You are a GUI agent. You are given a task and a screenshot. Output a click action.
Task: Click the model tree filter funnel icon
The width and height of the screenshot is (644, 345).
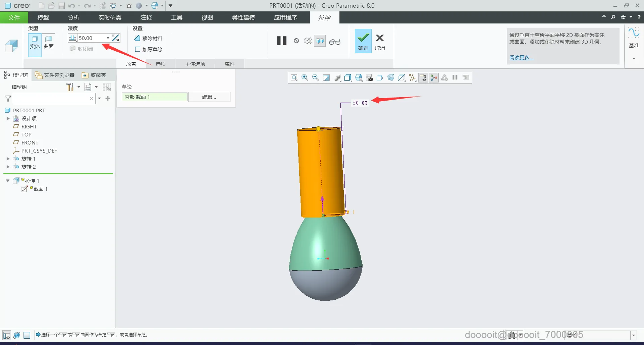[x=8, y=99]
